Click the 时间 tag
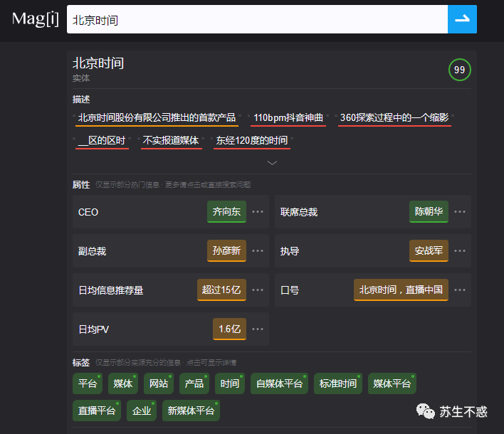504x434 pixels. click(x=229, y=383)
